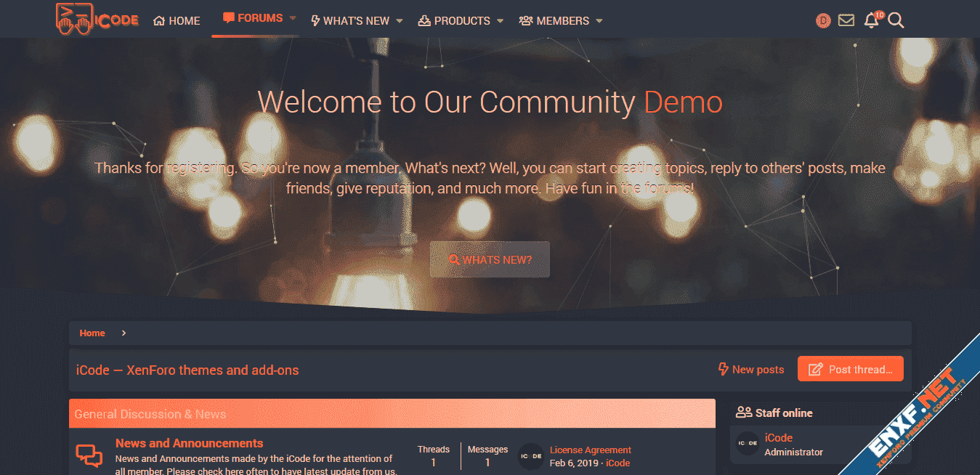Screen dimensions: 980x475
Task: Click the Threads count label
Action: [x=434, y=450]
